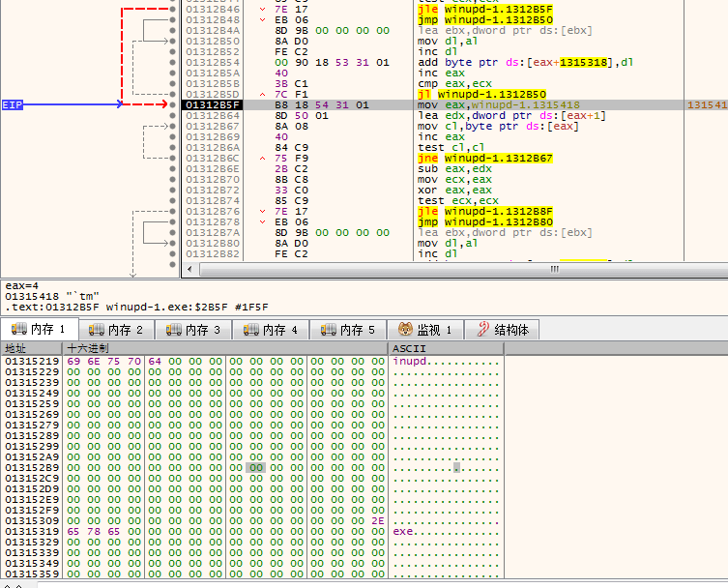Select the cmp eax,ecx instruction
This screenshot has width=728, height=588.
[x=454, y=83]
